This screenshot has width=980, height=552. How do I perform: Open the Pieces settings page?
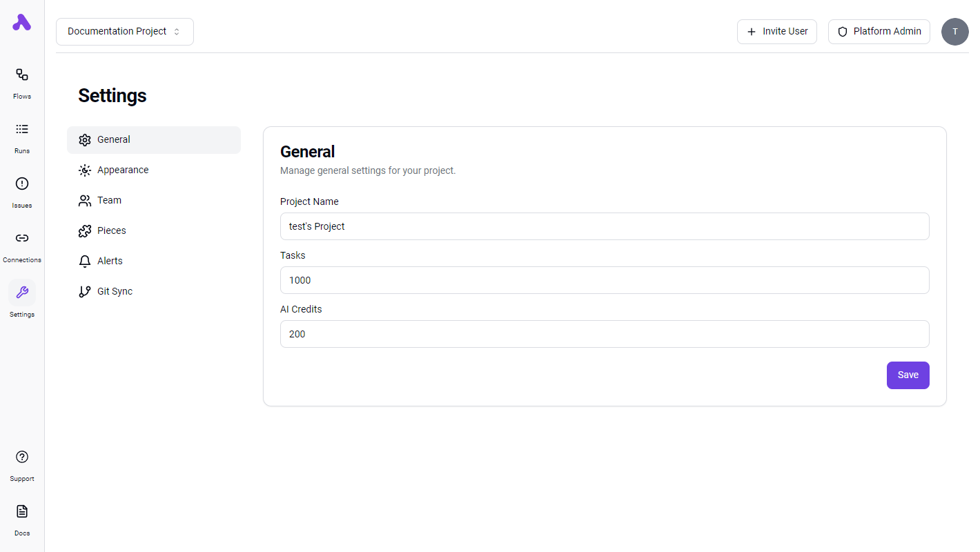[110, 230]
